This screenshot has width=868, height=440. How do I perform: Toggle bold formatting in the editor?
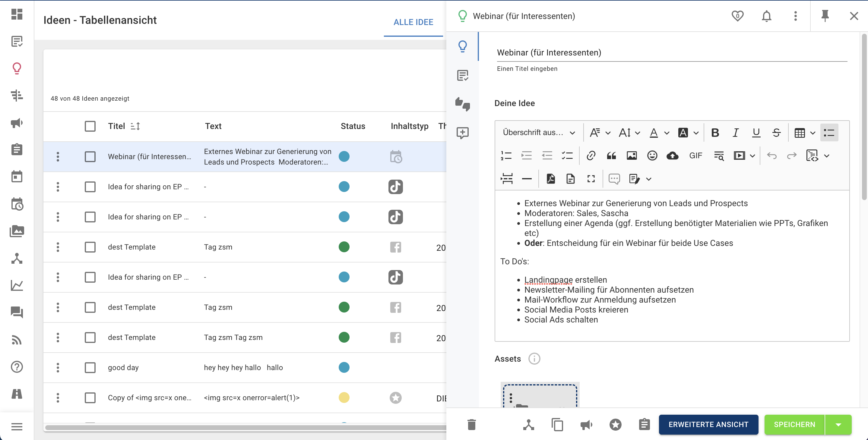(x=715, y=133)
